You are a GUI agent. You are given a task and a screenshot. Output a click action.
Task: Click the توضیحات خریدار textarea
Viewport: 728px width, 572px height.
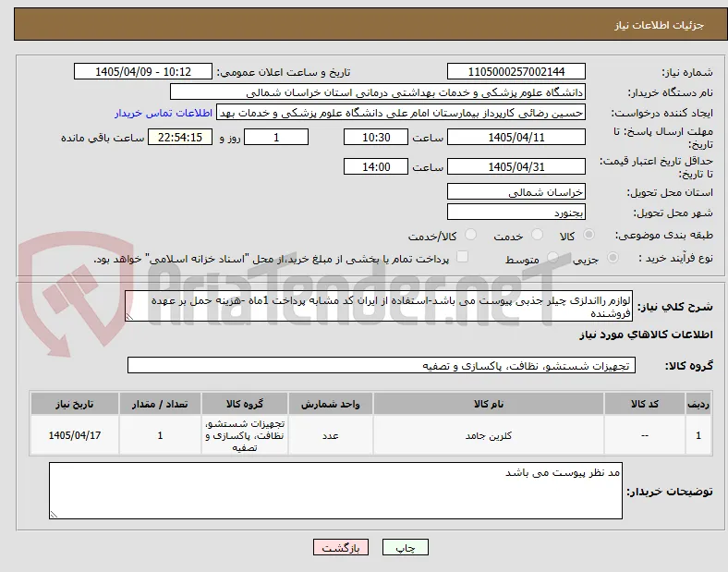coord(335,491)
